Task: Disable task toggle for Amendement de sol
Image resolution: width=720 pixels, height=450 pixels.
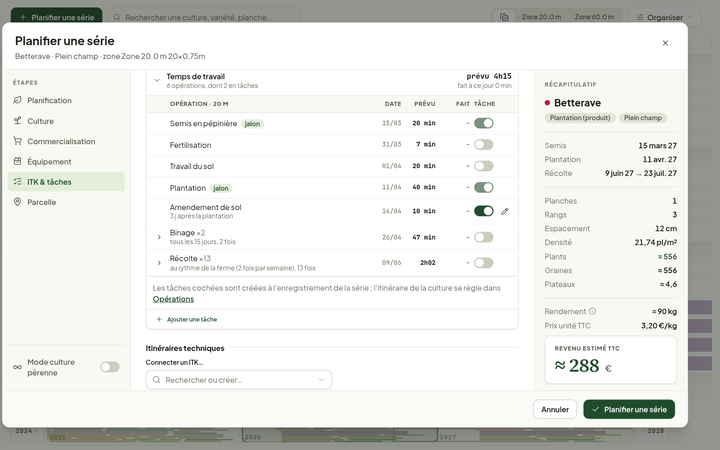Action: [x=484, y=211]
